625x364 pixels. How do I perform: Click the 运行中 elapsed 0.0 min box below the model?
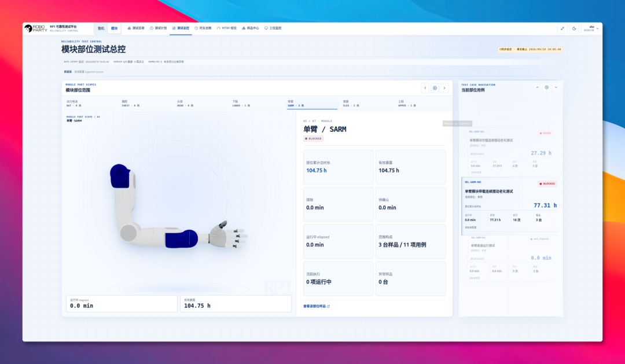tap(122, 304)
